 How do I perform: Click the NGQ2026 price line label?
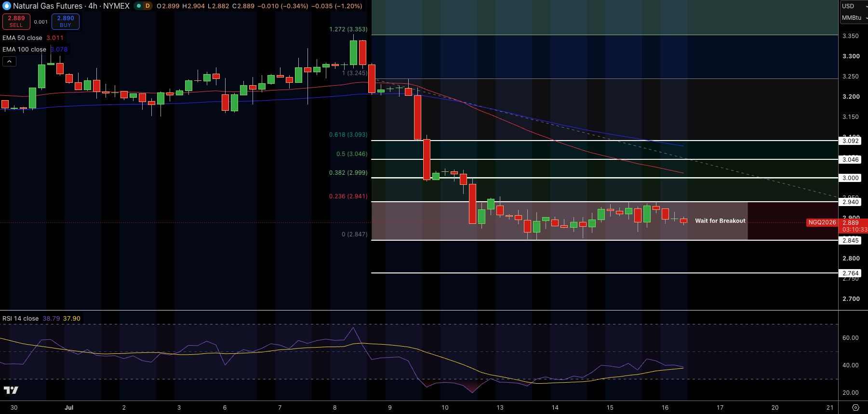[x=822, y=222]
